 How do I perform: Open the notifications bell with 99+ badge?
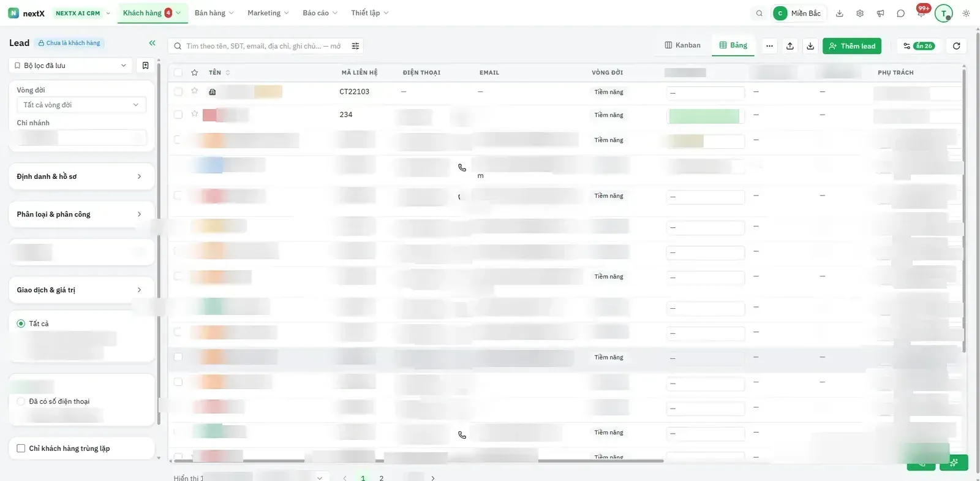[x=921, y=13]
